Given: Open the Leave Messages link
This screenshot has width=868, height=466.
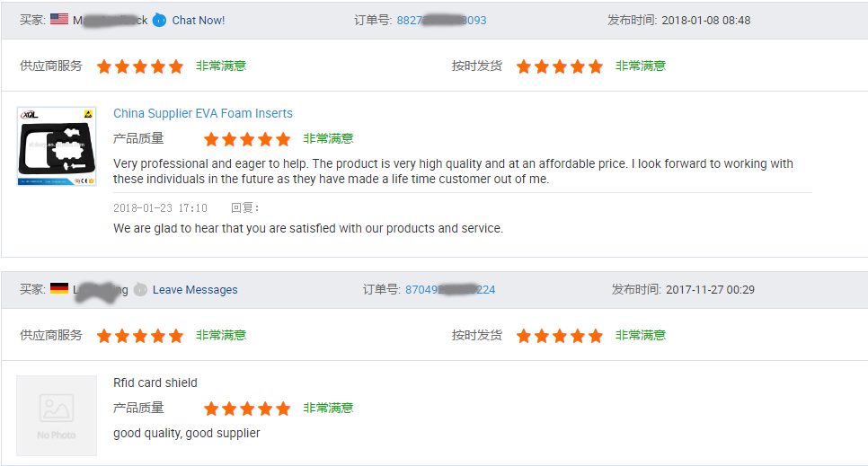Looking at the screenshot, I should point(195,290).
